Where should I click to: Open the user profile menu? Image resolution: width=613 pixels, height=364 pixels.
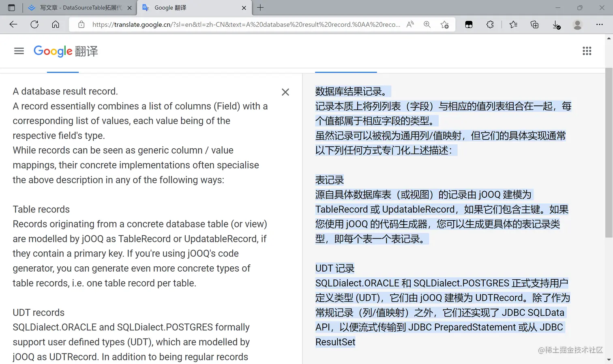(578, 25)
